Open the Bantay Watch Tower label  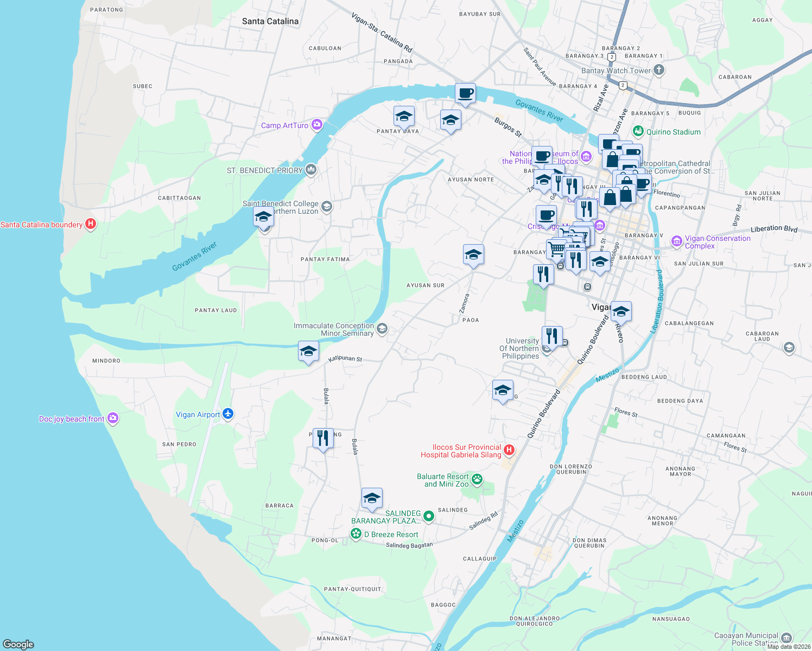616,71
